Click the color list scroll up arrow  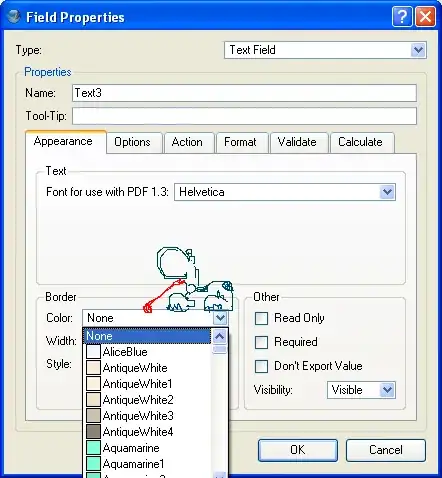[220, 337]
